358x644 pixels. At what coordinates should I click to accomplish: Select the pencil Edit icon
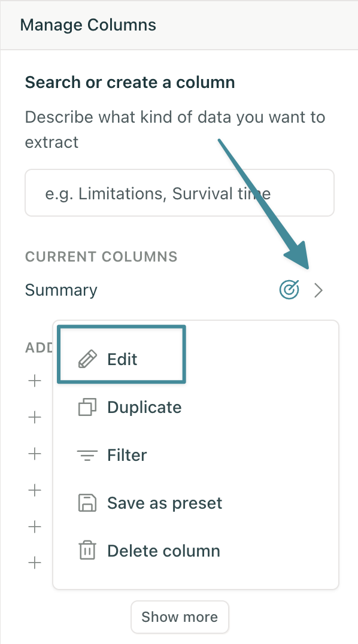pos(87,359)
